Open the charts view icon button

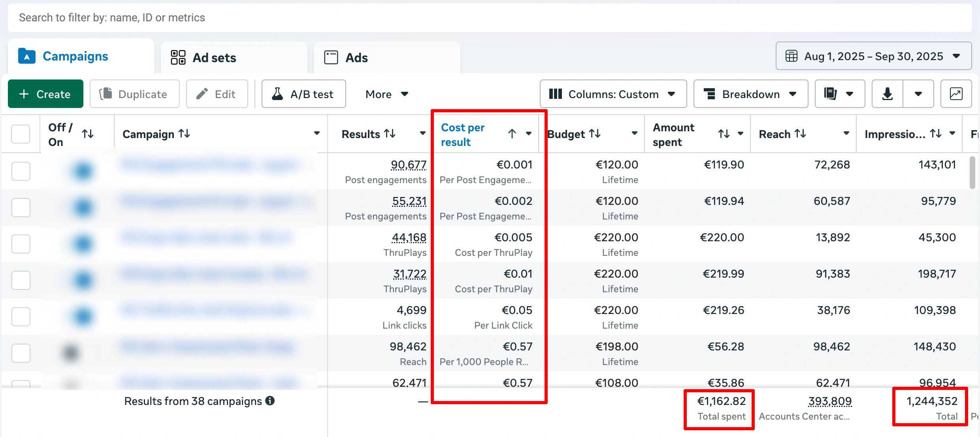[956, 94]
